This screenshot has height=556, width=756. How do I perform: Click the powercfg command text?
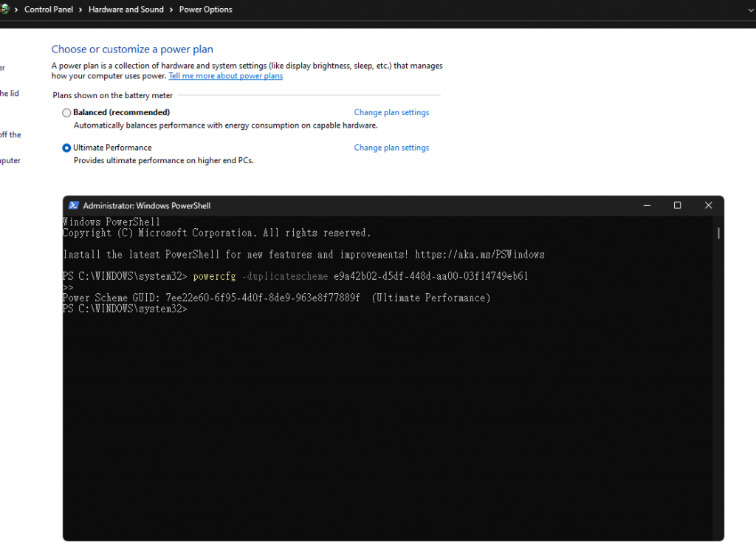[215, 276]
